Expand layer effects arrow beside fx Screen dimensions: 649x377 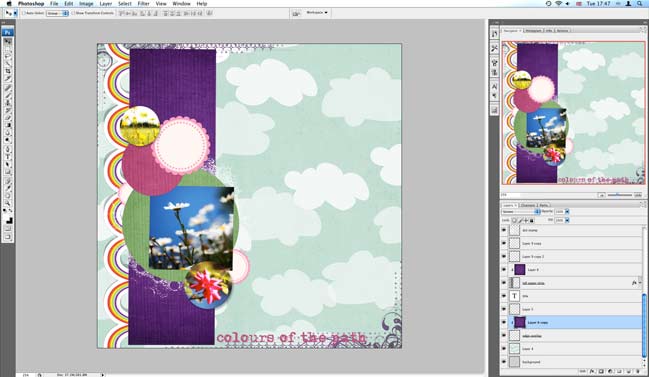tap(640, 283)
